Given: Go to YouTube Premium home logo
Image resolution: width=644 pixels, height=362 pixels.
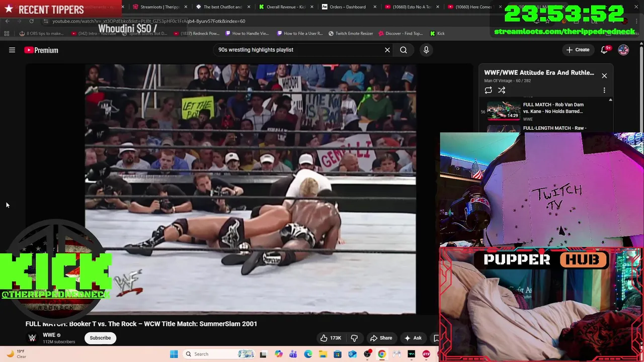Looking at the screenshot, I should click(x=41, y=50).
